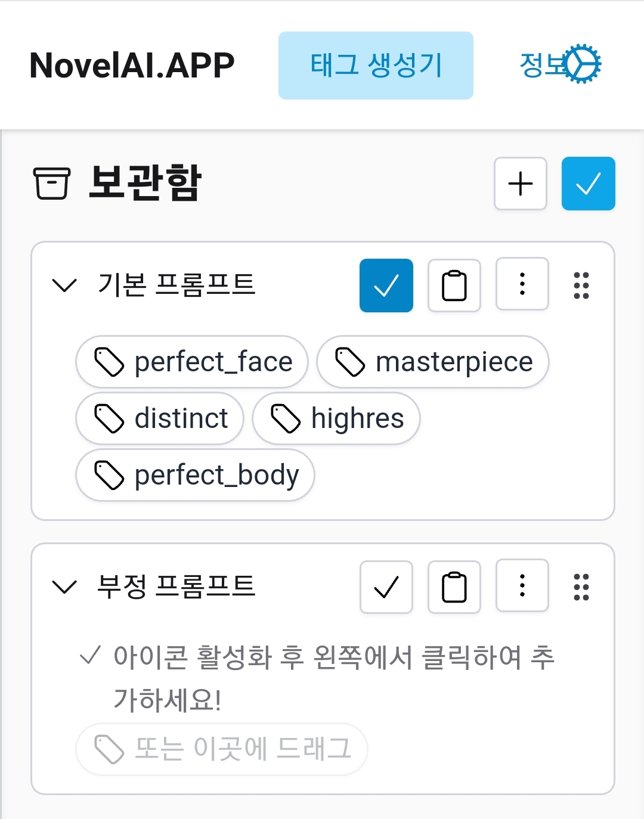Viewport: 644px width, 819px height.
Task: Click the 부정 프롬프트 drag handle
Action: (x=581, y=587)
